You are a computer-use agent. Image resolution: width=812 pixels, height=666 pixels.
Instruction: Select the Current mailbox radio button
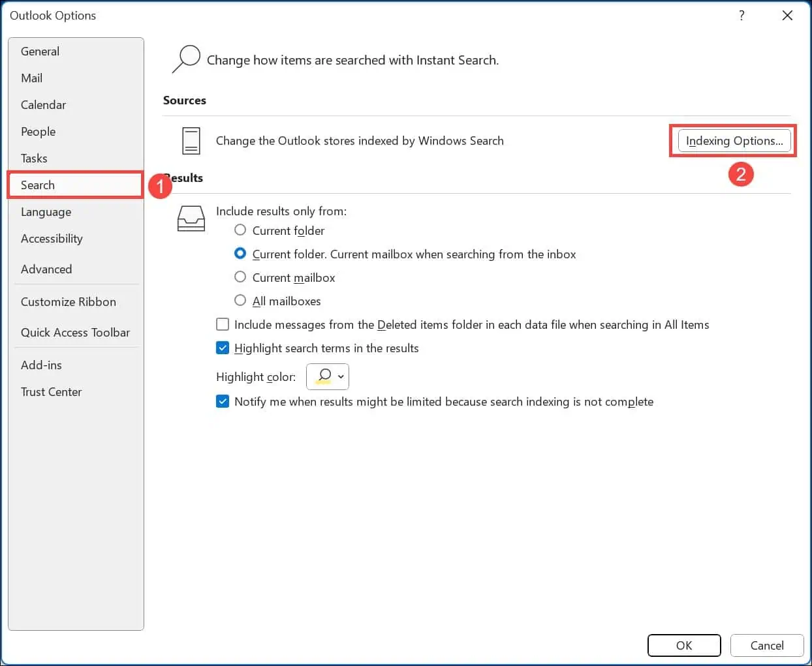tap(240, 277)
